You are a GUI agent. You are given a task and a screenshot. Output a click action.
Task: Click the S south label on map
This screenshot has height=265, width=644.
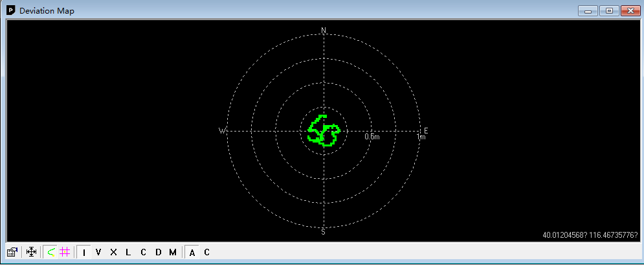tap(323, 232)
